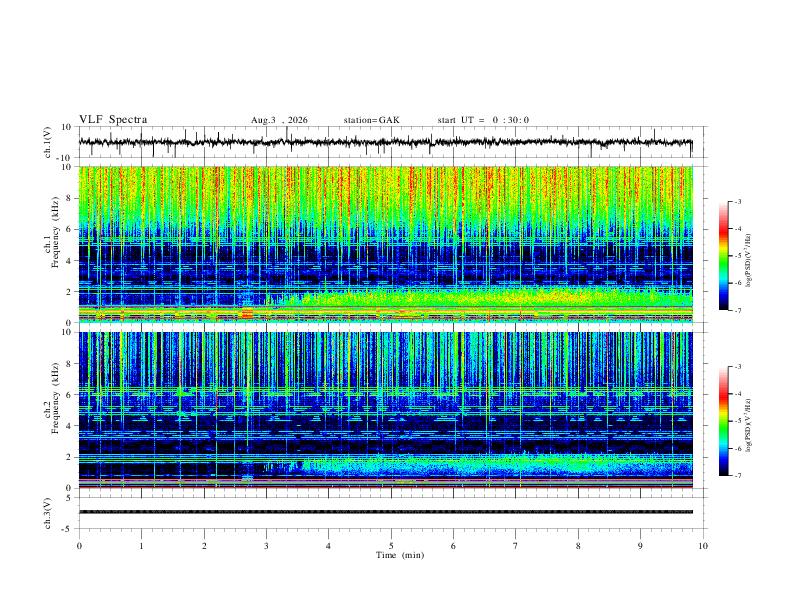Click the ch.1(V) waveform axis label
Screen dimensions: 792x612
(48, 142)
